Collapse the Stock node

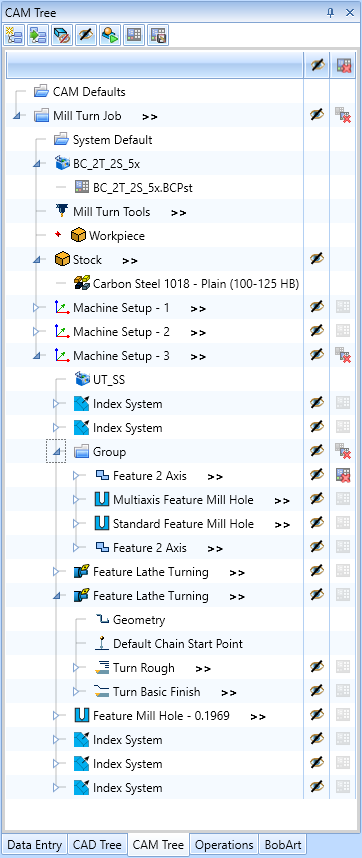pos(37,260)
